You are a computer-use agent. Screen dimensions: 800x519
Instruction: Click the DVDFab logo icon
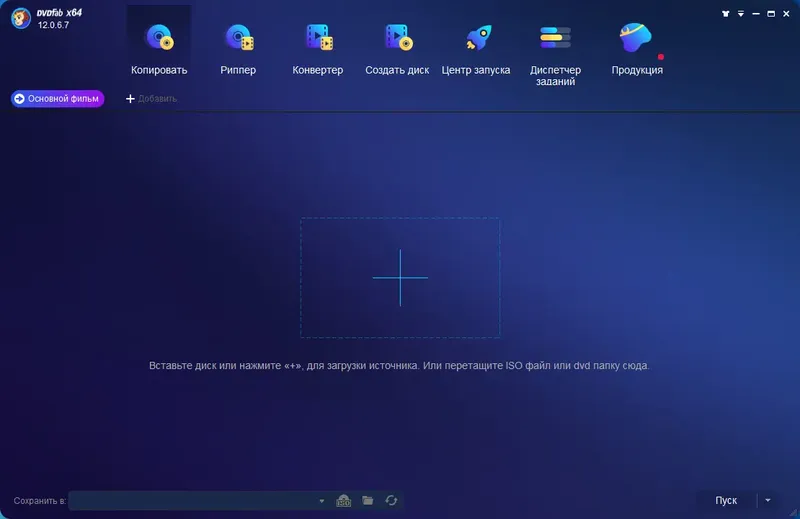21,18
